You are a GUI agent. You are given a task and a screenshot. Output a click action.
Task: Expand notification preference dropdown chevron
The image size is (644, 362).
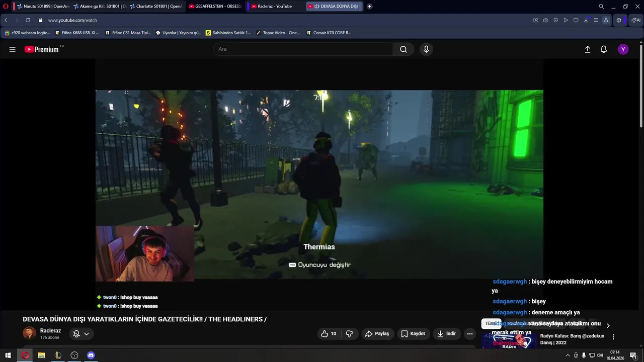click(x=87, y=334)
